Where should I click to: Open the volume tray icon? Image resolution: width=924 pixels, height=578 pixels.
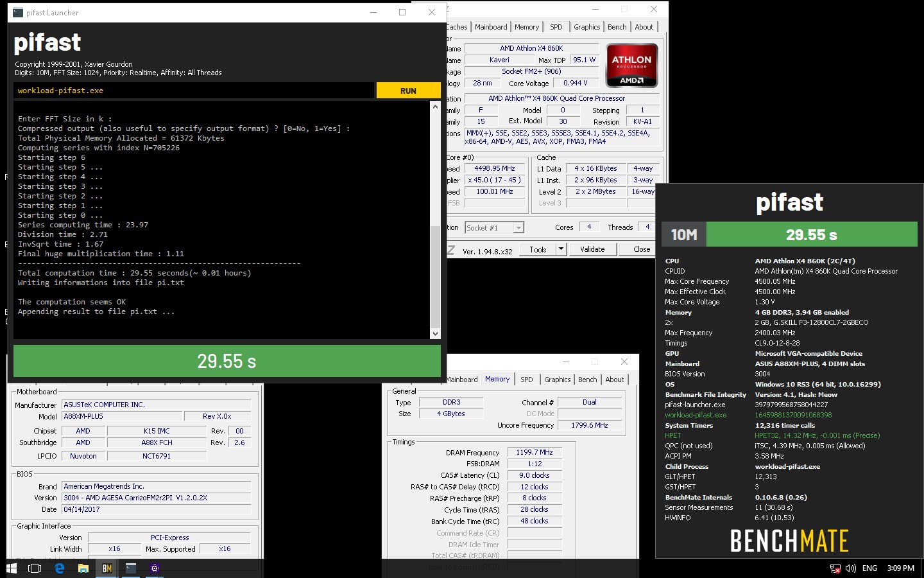point(851,568)
